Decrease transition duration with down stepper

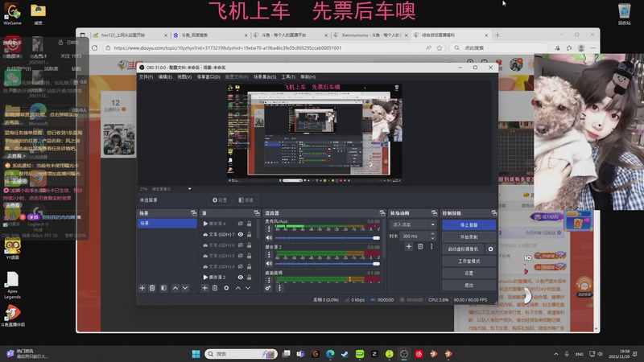tap(432, 238)
